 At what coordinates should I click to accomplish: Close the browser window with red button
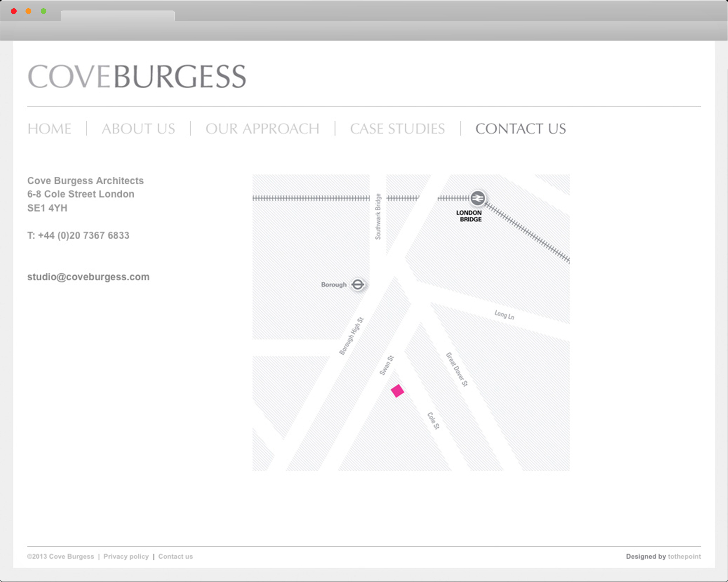click(14, 11)
